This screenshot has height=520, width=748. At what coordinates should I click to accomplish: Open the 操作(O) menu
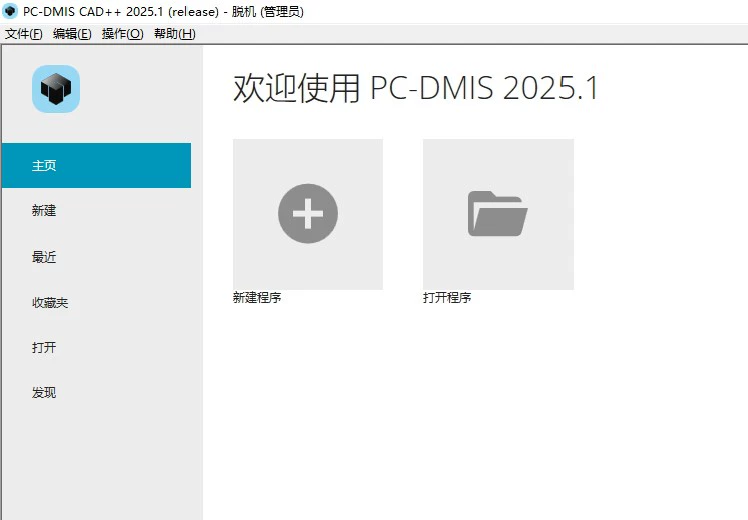point(122,34)
